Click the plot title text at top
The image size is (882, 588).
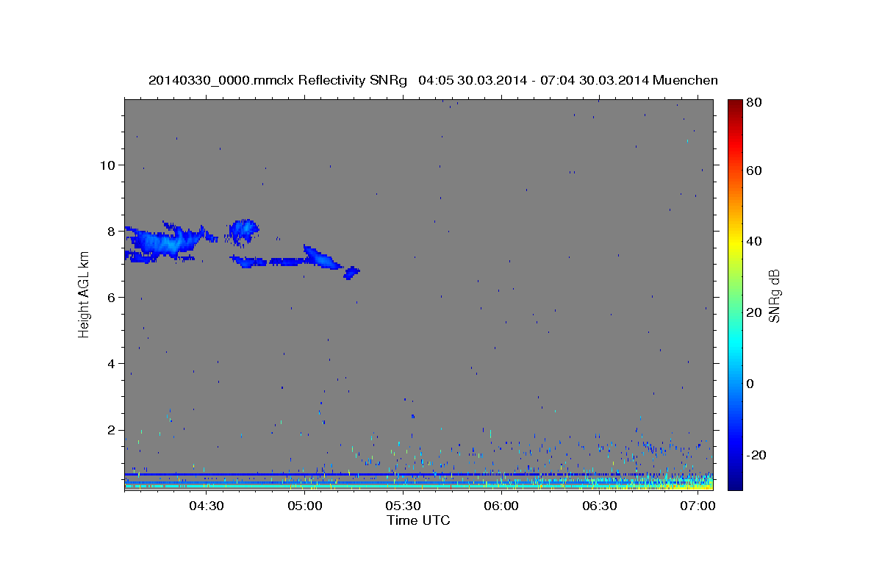click(x=433, y=80)
